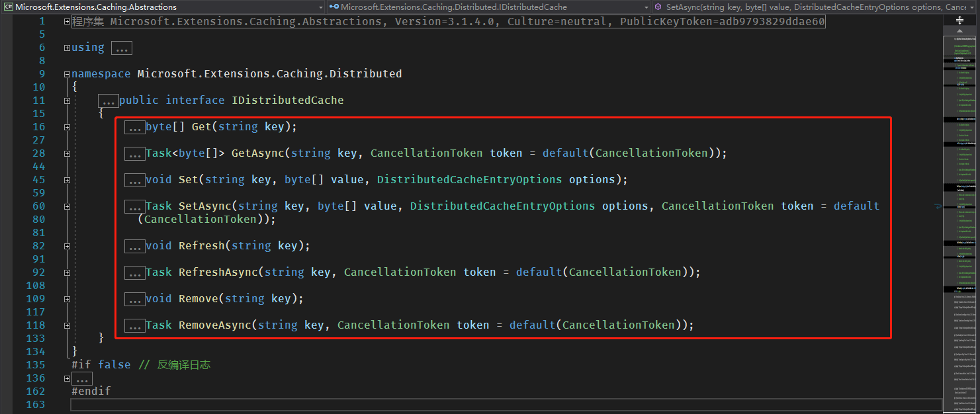Image resolution: width=980 pixels, height=414 pixels.
Task: Click the C# project icon in navigation bar
Action: 9,7
